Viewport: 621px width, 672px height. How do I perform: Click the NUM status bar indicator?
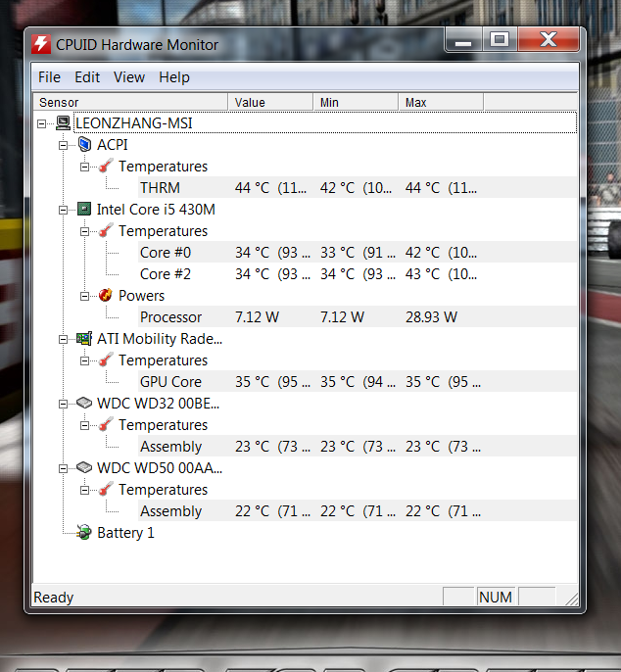[496, 597]
